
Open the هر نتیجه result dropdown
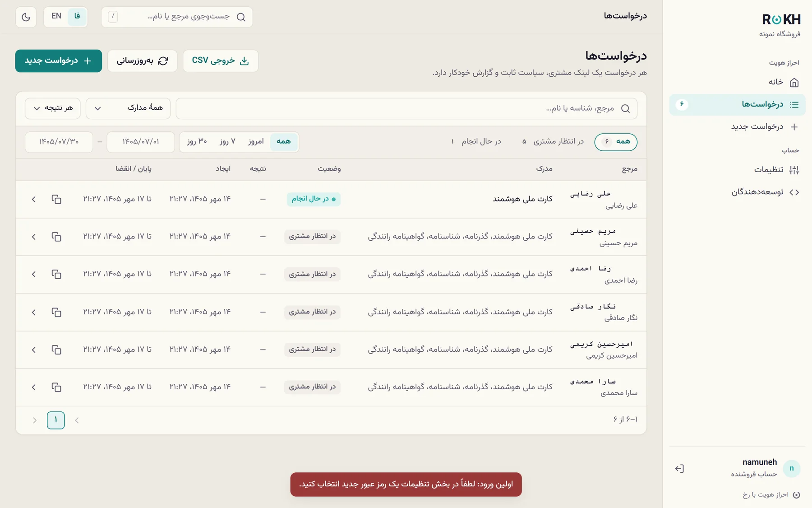[x=53, y=108]
